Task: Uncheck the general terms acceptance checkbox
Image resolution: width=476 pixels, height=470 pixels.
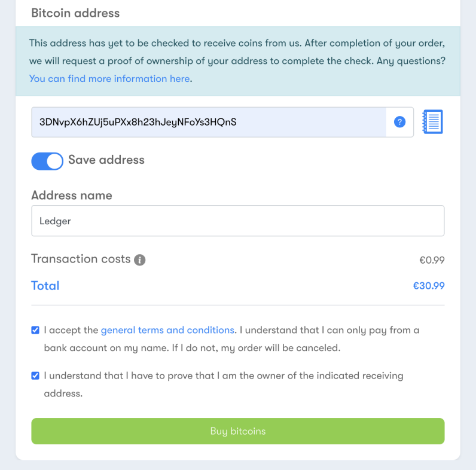Action: (x=36, y=330)
